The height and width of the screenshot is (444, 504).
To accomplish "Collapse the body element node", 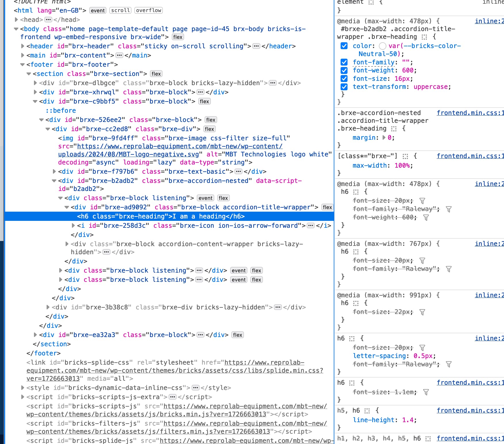I will 16,29.
